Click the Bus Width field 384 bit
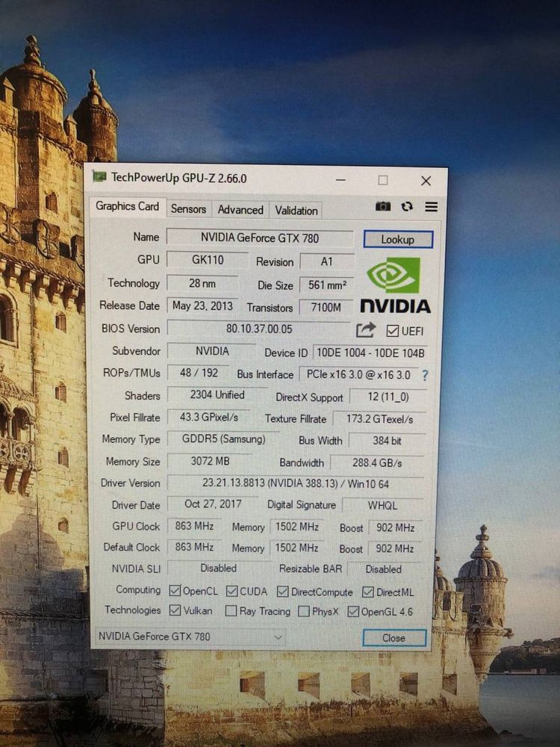The height and width of the screenshot is (747, 560). pos(387,441)
